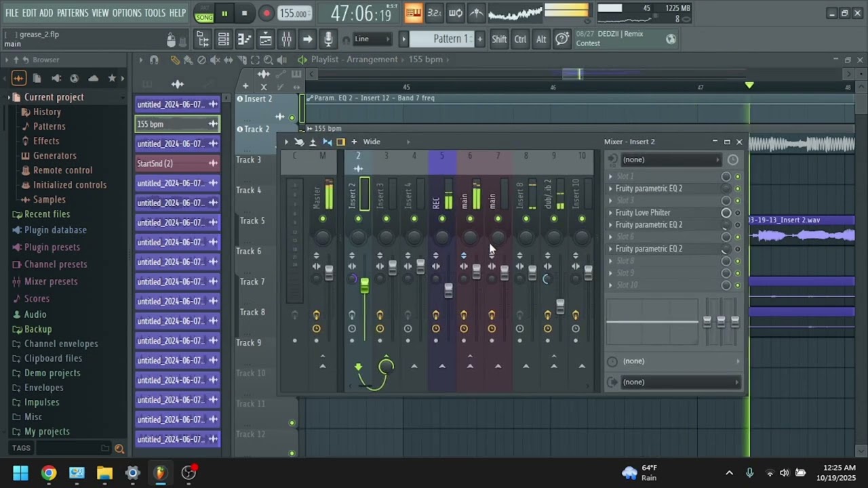Select the 155 bpm clip in picker
This screenshot has width=868, height=488.
coord(178,124)
